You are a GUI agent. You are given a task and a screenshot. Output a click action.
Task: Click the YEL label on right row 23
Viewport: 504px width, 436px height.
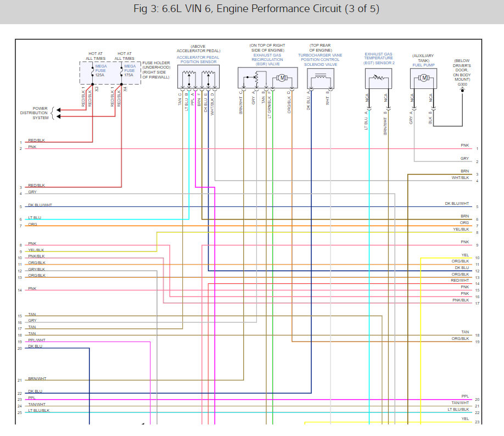click(465, 418)
